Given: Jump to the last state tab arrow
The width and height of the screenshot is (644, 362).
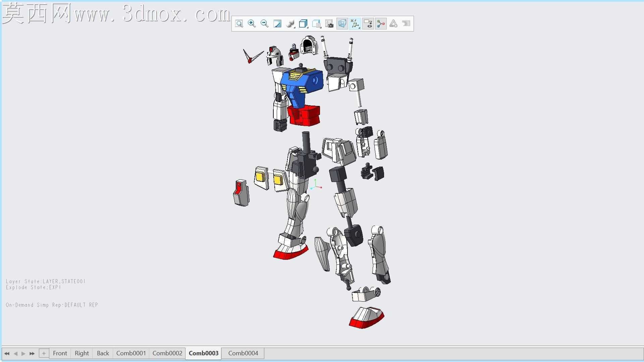Looking at the screenshot, I should 32,353.
